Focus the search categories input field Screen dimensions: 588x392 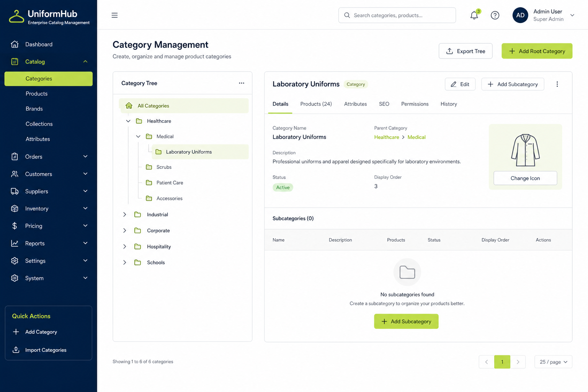pyautogui.click(x=397, y=15)
